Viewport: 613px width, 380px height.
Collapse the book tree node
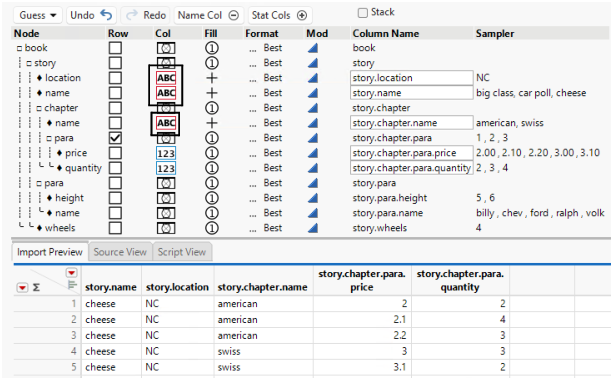[x=19, y=48]
